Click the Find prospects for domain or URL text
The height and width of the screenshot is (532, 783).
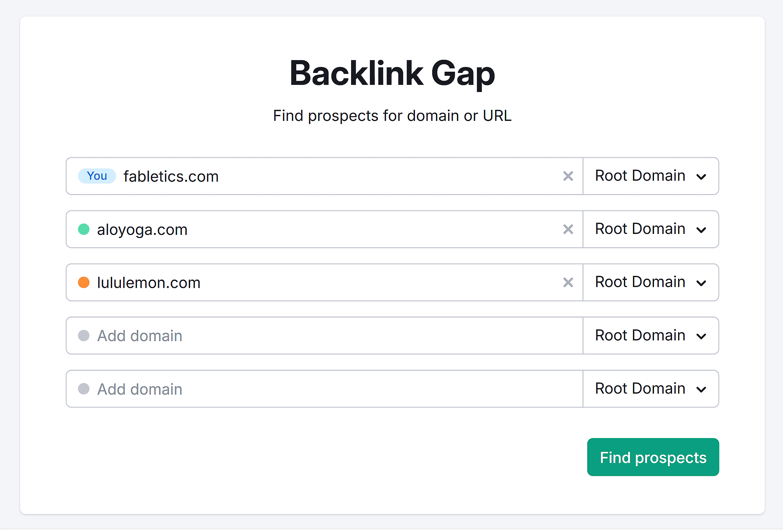click(392, 116)
